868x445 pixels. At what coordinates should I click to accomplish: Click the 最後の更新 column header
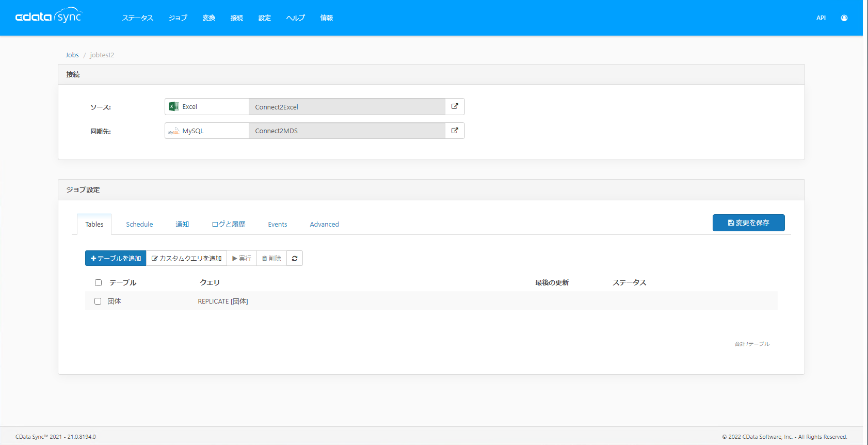(552, 282)
